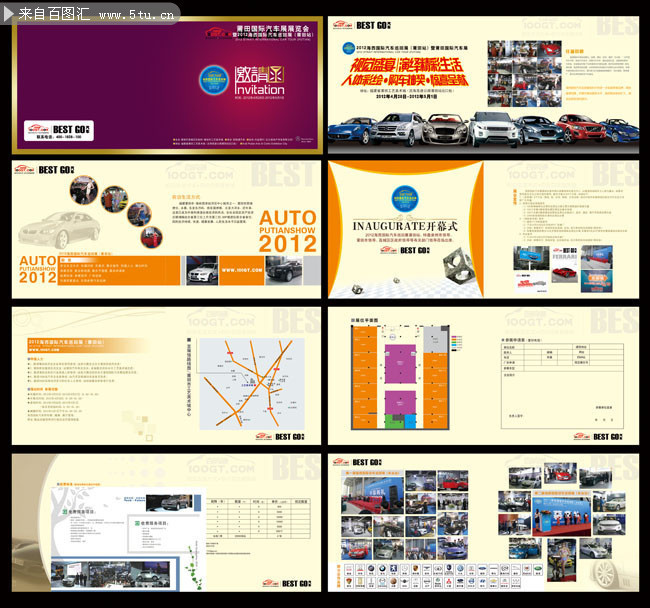
Task: Select the purple Invitation cover page
Action: (x=167, y=85)
